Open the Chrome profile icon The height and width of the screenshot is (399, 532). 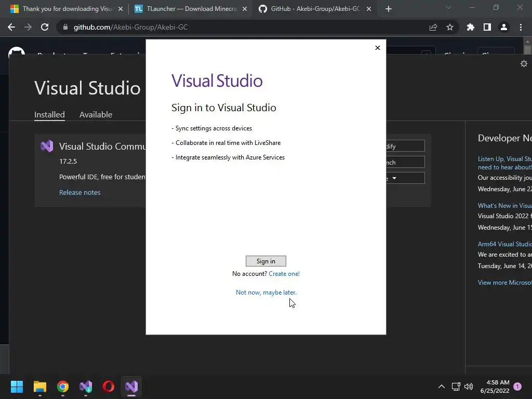[504, 27]
